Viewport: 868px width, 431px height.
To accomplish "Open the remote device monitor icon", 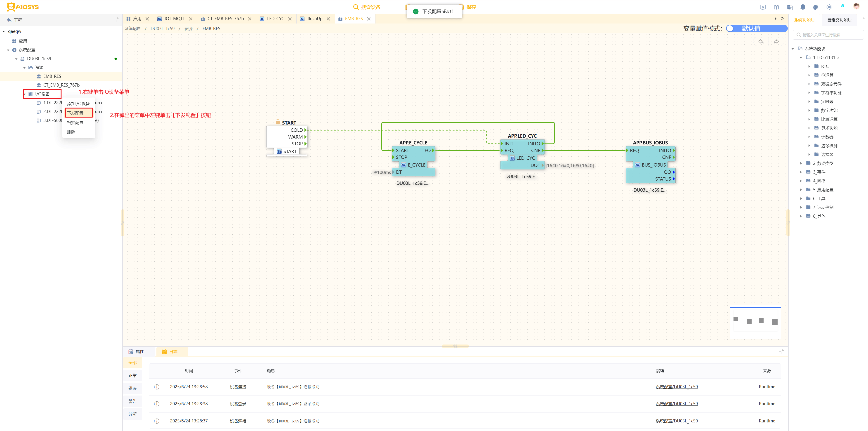I will [x=763, y=7].
